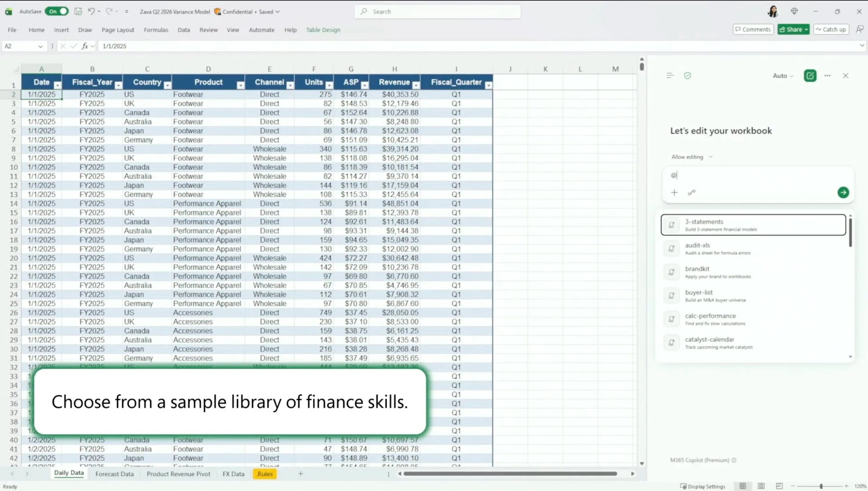
Task: Open the Formulas ribbon tab
Action: (x=156, y=30)
